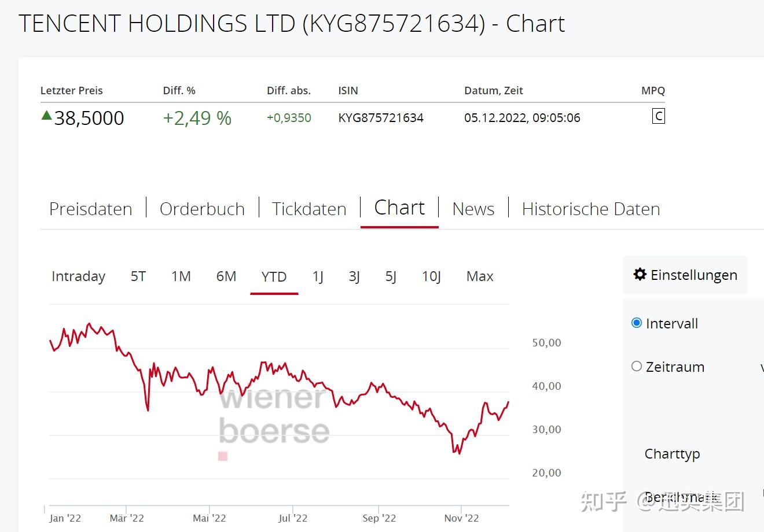The width and height of the screenshot is (764, 532).
Task: Go to the News tab
Action: coord(473,209)
